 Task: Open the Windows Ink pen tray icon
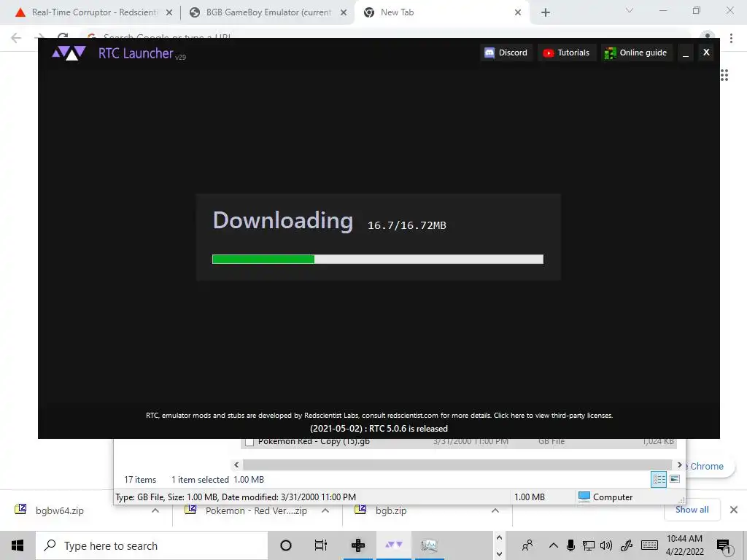coord(627,545)
